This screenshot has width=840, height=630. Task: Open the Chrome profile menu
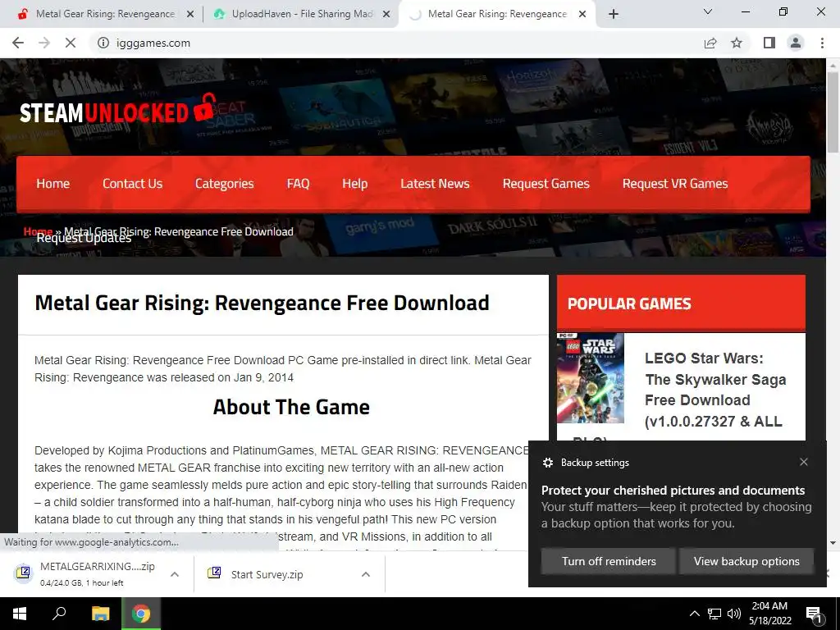click(x=796, y=43)
